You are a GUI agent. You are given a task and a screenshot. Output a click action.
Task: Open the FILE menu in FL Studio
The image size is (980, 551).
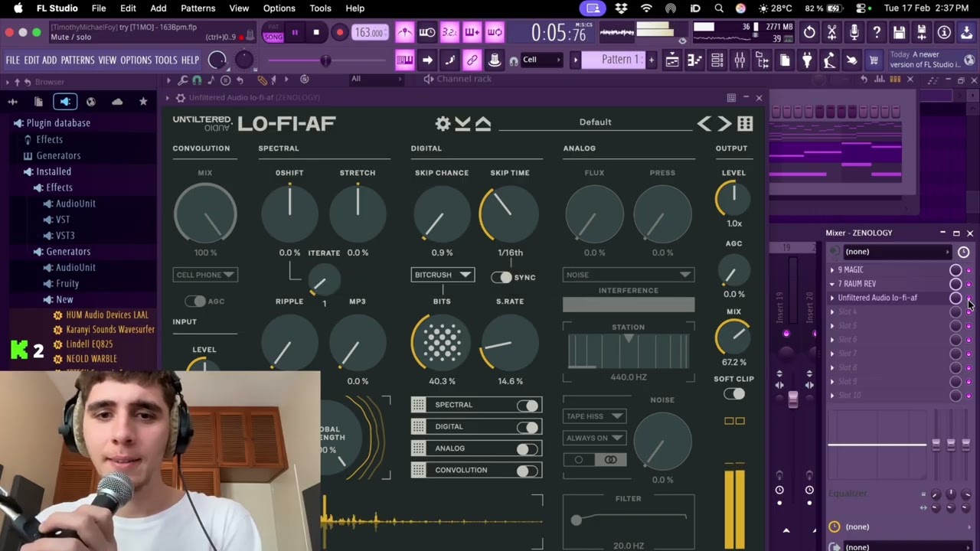(x=13, y=60)
